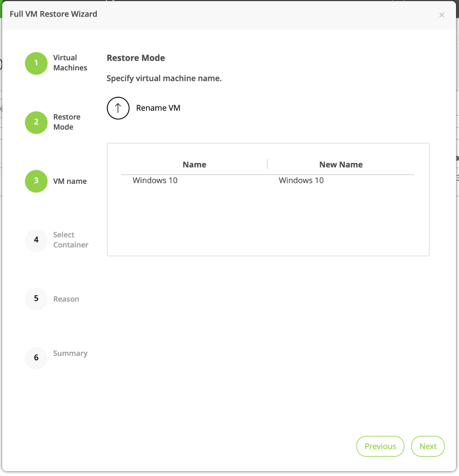Open the Summary step label

(70, 353)
